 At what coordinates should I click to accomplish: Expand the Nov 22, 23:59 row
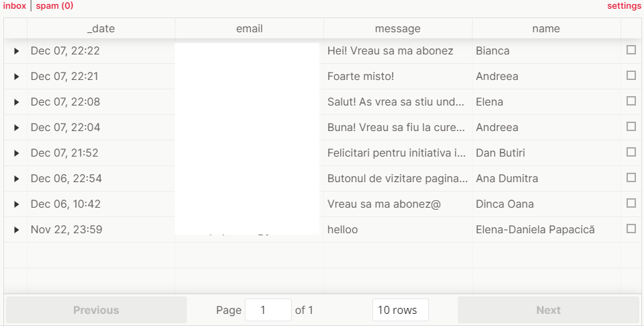coord(16,230)
